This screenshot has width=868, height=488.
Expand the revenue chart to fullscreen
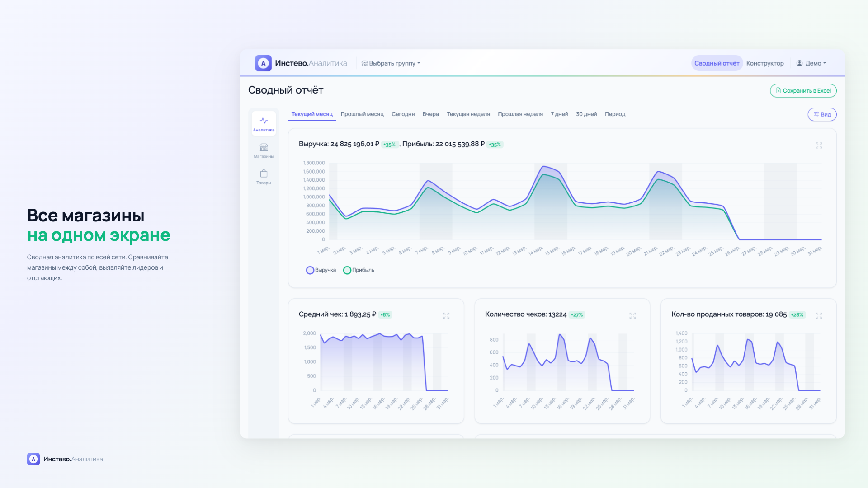coord(819,145)
